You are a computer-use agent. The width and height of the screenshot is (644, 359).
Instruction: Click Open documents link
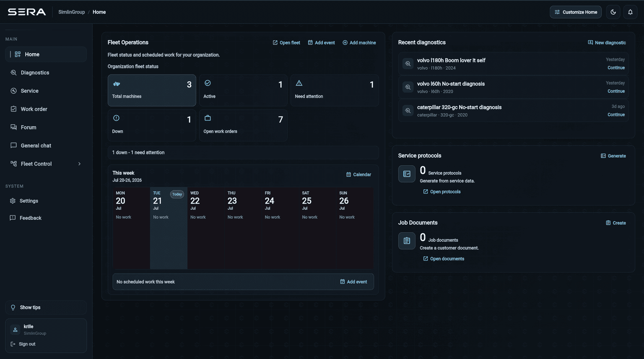pyautogui.click(x=444, y=259)
